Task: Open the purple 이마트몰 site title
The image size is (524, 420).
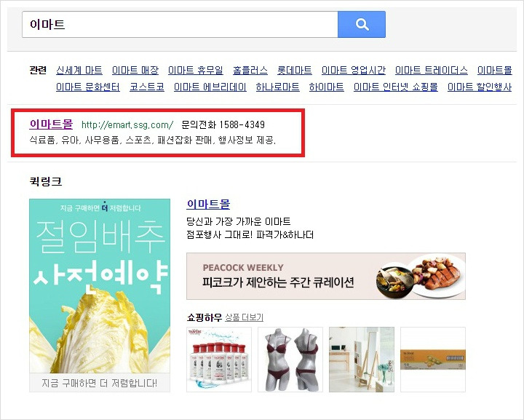Action: [x=51, y=124]
